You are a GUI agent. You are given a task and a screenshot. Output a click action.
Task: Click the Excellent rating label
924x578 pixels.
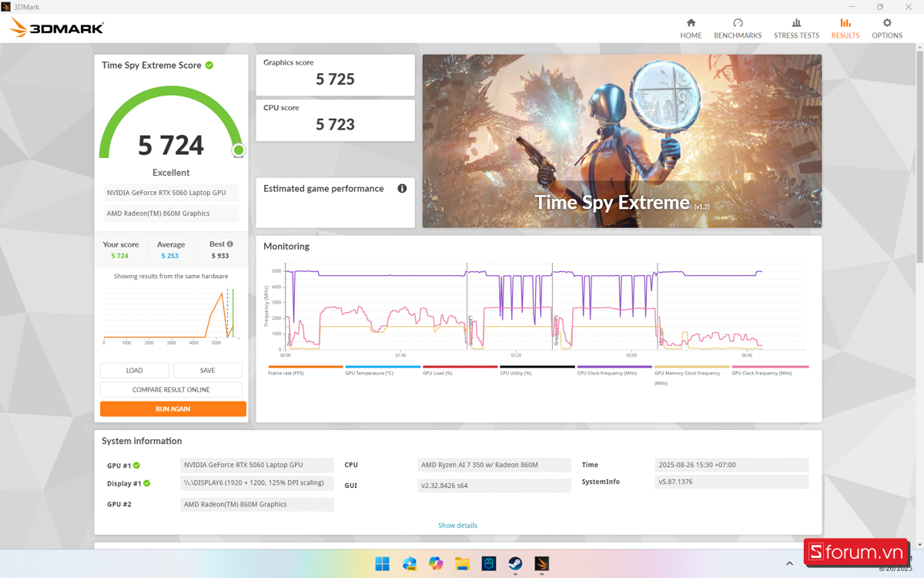[171, 173]
